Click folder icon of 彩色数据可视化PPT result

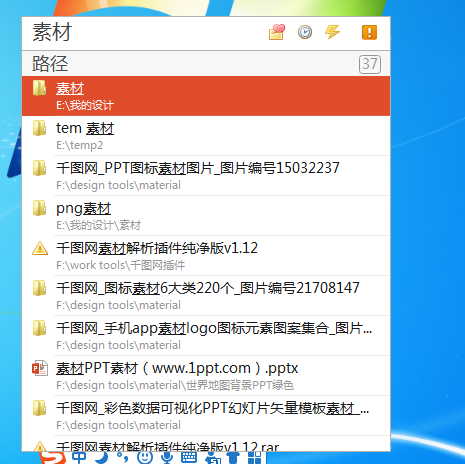tap(39, 408)
